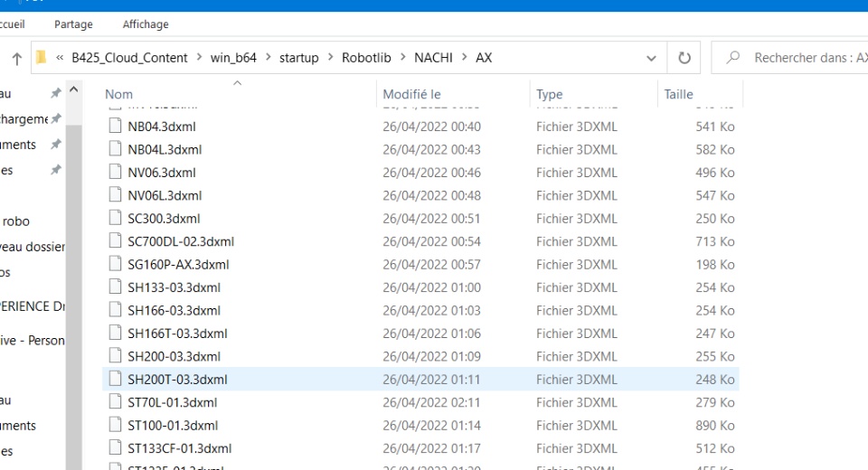Select file icon of NV06.3dxml

[115, 172]
